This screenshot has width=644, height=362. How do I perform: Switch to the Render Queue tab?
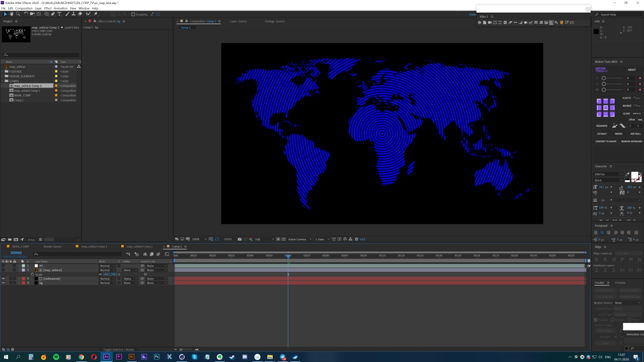(52, 246)
